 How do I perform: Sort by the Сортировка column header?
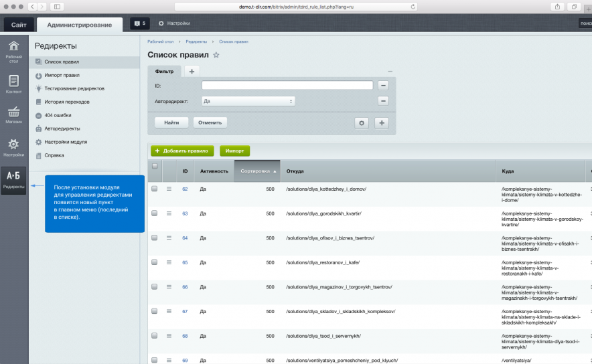(257, 171)
